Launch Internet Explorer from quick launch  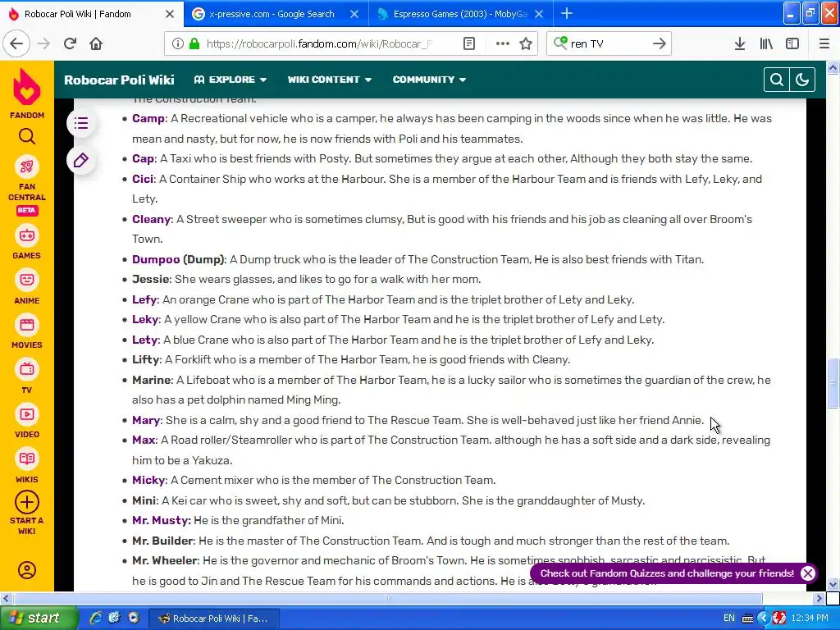pyautogui.click(x=96, y=618)
